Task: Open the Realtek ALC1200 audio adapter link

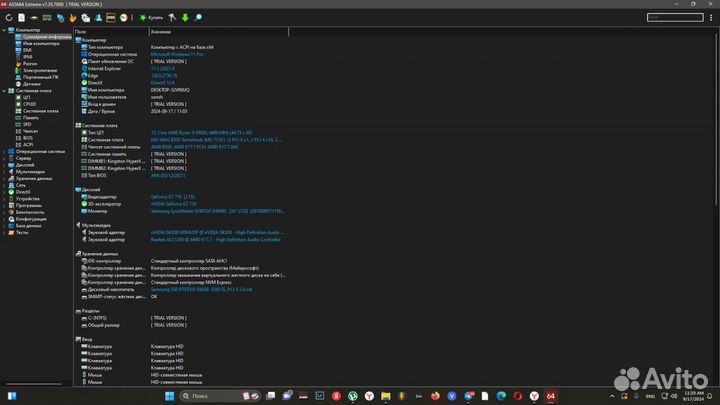Action: pyautogui.click(x=215, y=239)
